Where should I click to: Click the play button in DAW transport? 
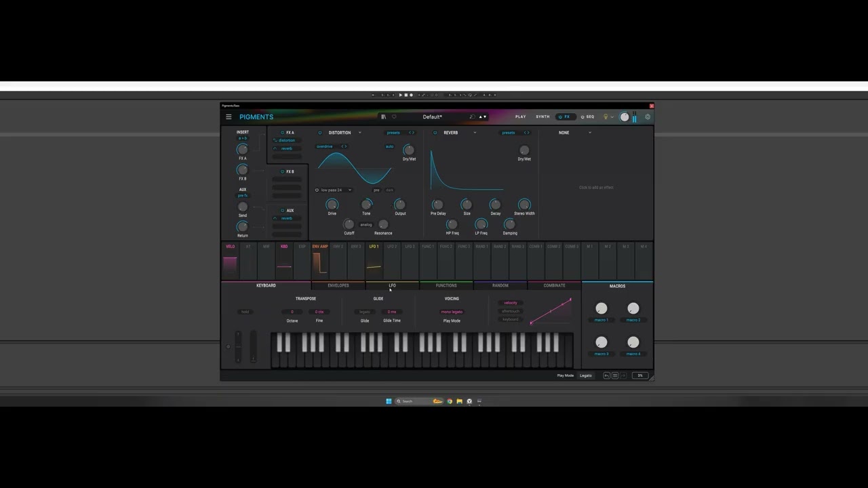point(401,95)
